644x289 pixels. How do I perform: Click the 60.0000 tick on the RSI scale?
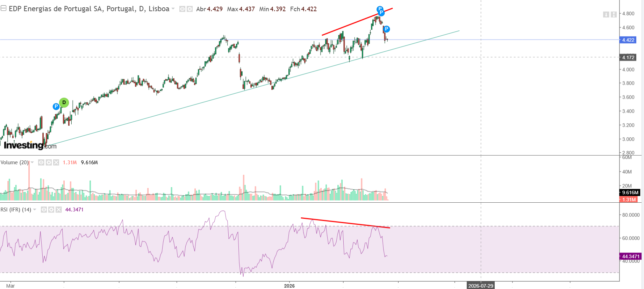(x=631, y=238)
